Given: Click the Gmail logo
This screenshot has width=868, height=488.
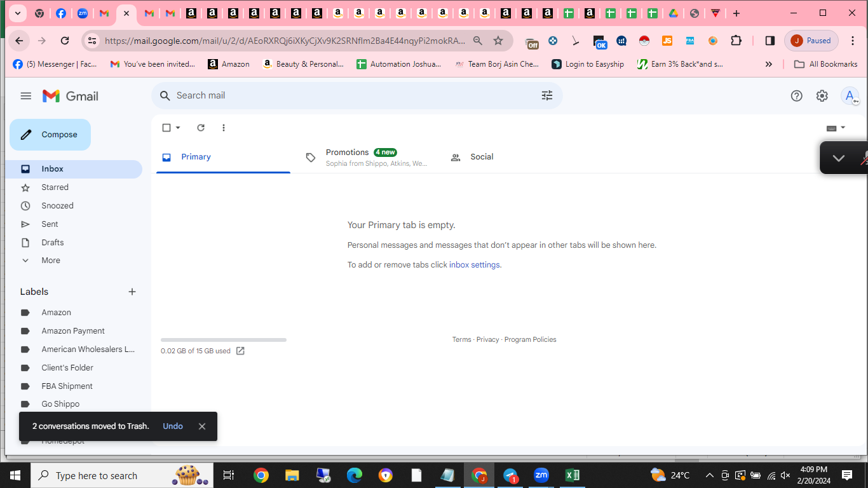Looking at the screenshot, I should (70, 96).
